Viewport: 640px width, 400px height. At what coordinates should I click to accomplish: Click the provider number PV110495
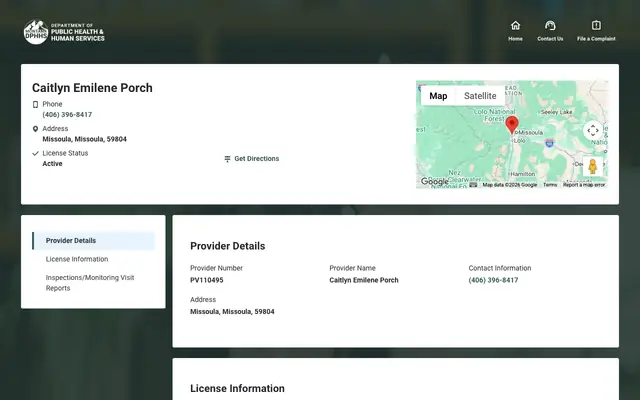pyautogui.click(x=207, y=280)
